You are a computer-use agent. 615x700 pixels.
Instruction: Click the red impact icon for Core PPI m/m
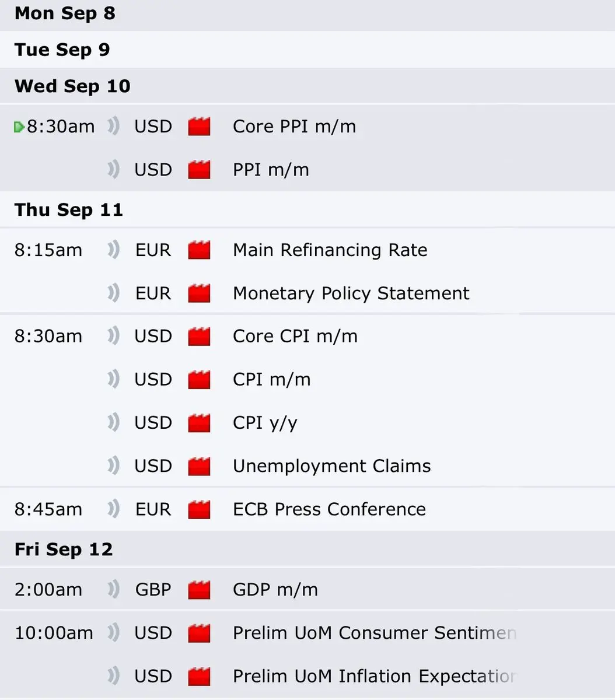tap(200, 127)
